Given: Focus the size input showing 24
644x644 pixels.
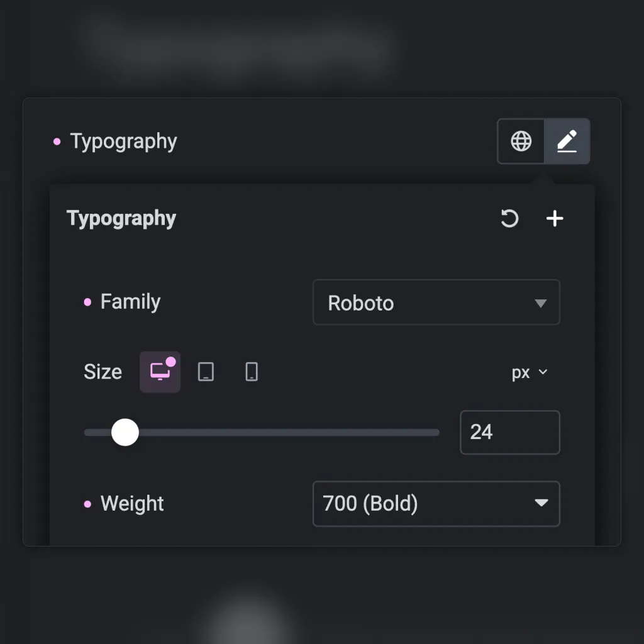Looking at the screenshot, I should (x=509, y=432).
